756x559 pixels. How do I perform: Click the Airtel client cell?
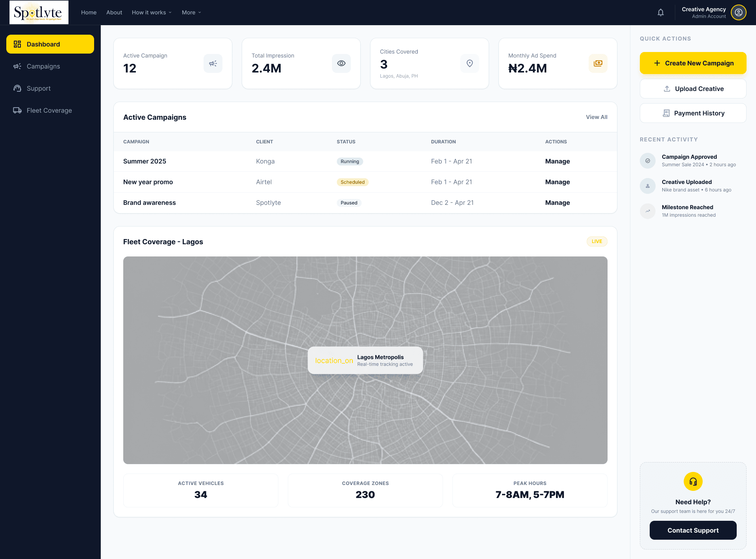(x=264, y=182)
